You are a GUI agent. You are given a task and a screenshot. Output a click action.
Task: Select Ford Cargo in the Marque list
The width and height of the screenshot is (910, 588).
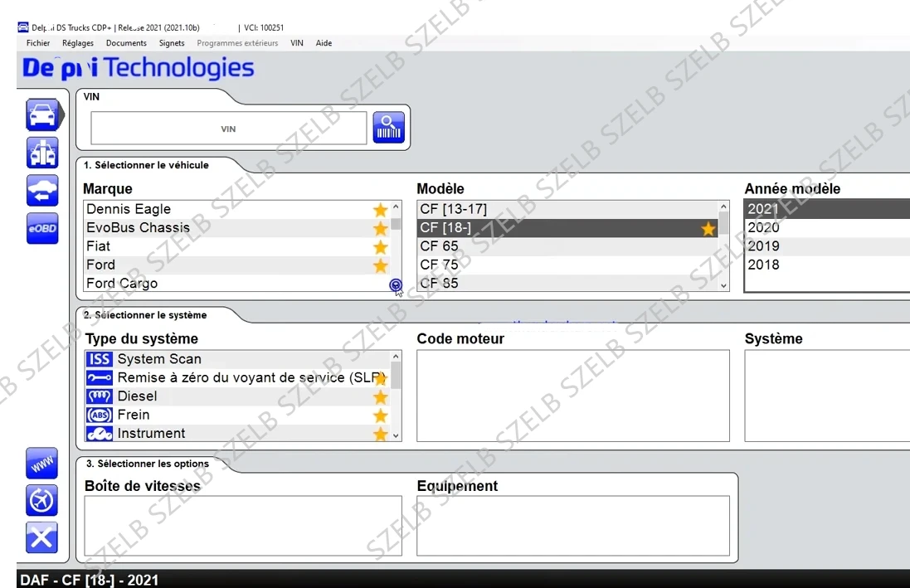click(x=236, y=284)
